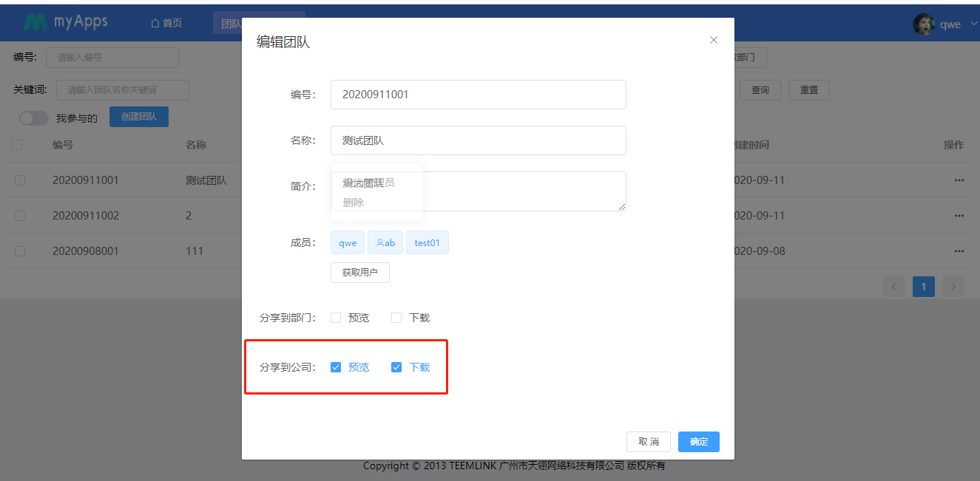Open the qwe user avatar
Screen dimensions: 980x481
pyautogui.click(x=924, y=24)
